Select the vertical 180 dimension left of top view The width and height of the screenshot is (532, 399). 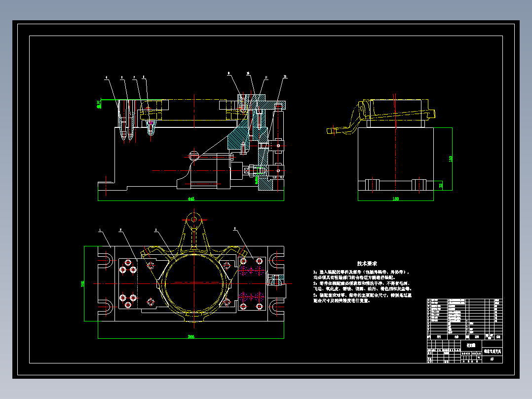click(x=82, y=283)
